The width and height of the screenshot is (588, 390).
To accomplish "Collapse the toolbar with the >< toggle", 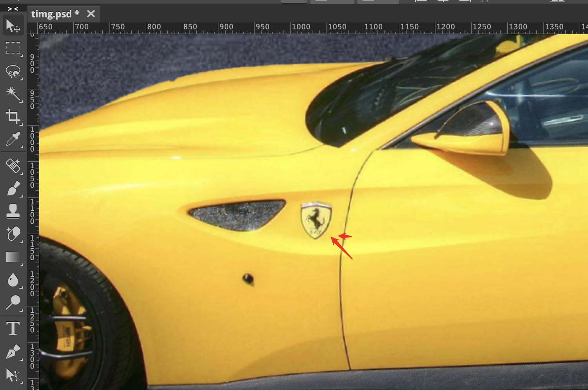I will pos(13,9).
